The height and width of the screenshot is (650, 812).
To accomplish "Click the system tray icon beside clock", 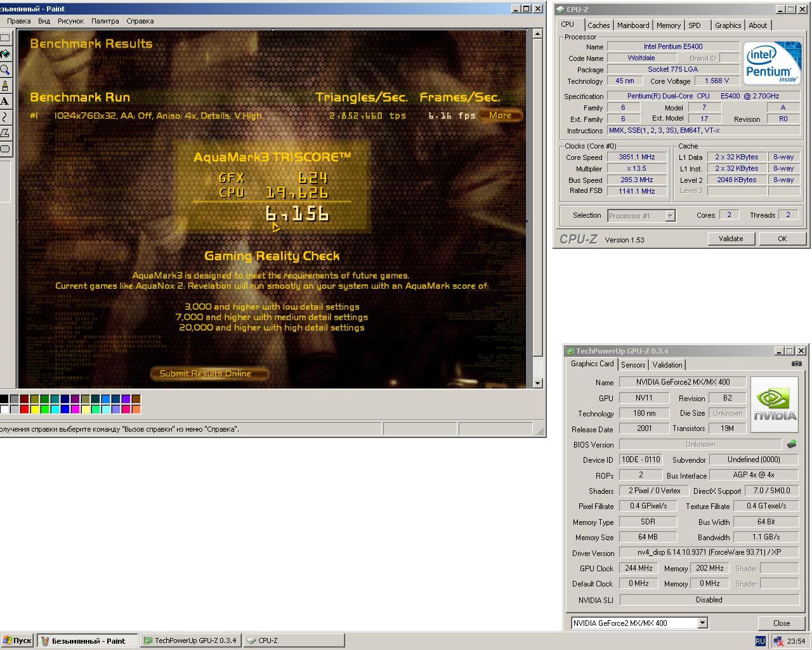I will pos(778,641).
